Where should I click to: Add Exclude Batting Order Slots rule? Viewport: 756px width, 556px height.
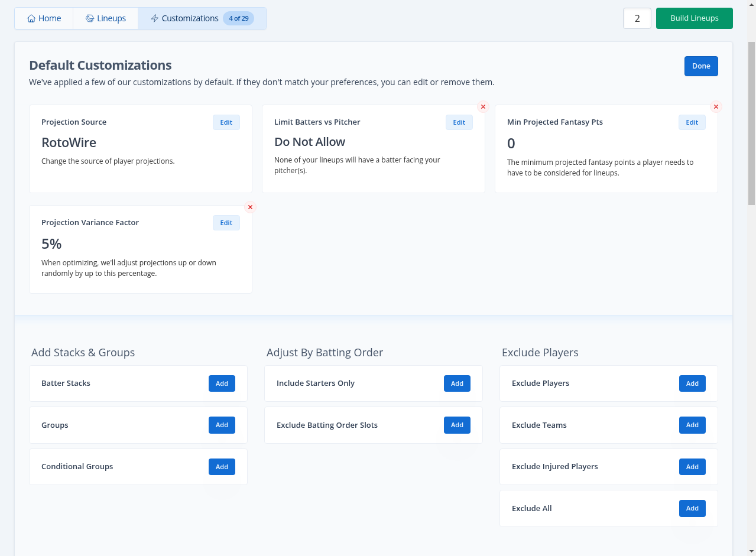(x=457, y=425)
